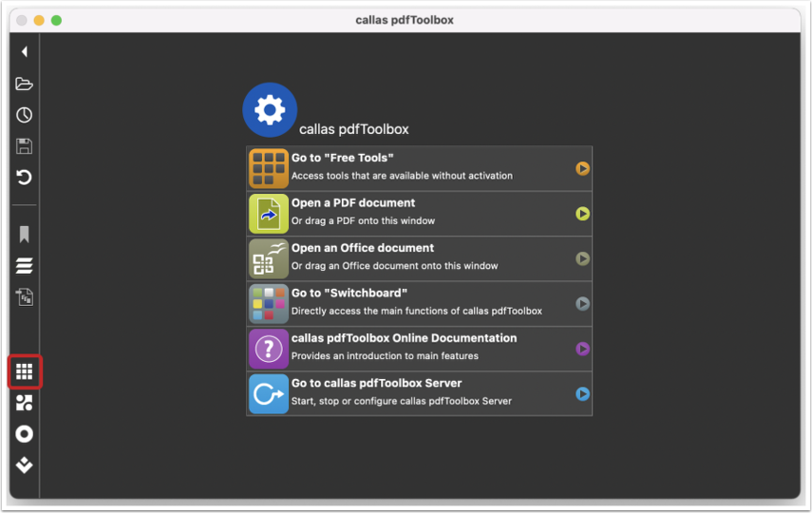
Task: Select 'Go to "Switchboard"' title text
Action: 349,293
